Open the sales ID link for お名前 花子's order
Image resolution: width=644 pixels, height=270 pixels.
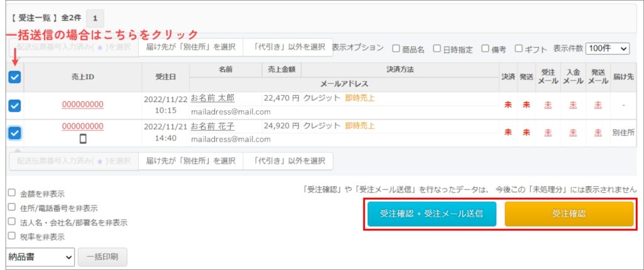(82, 127)
